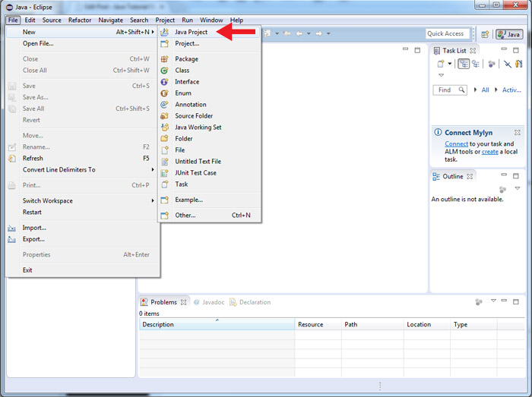Choose Open File... from File menu
Image resolution: width=532 pixels, height=397 pixels.
tap(82, 43)
